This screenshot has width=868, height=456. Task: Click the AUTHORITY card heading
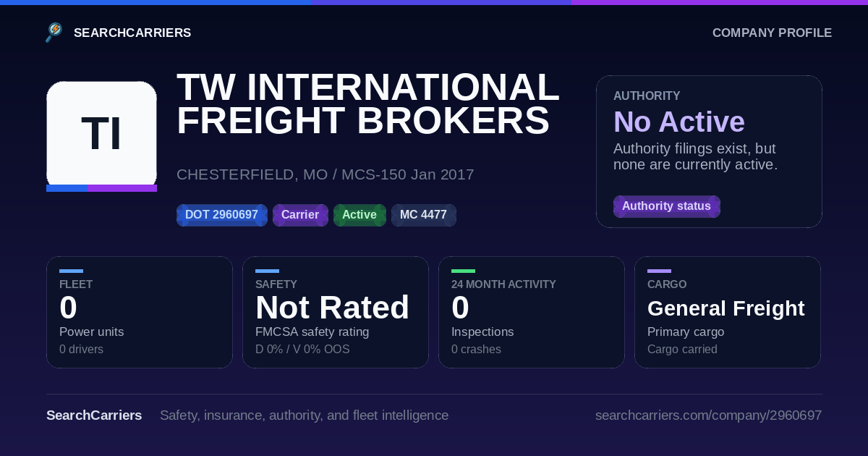[647, 96]
